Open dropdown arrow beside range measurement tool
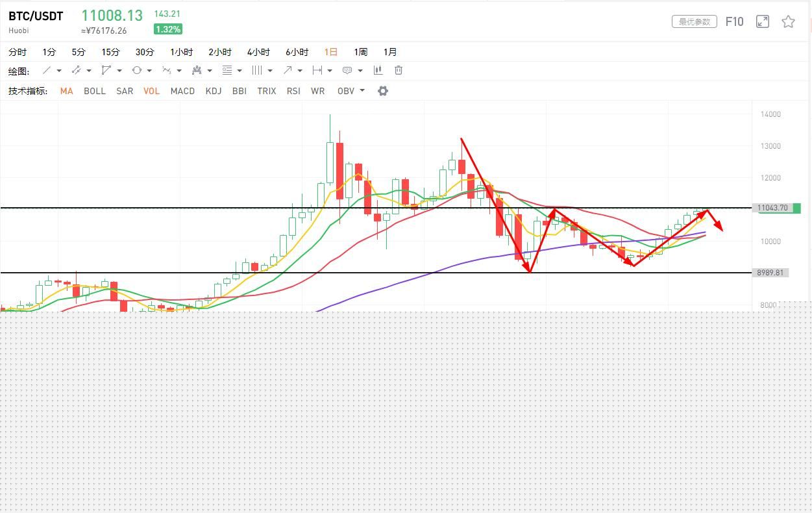Screen dimensions: 812x513 coord(330,71)
